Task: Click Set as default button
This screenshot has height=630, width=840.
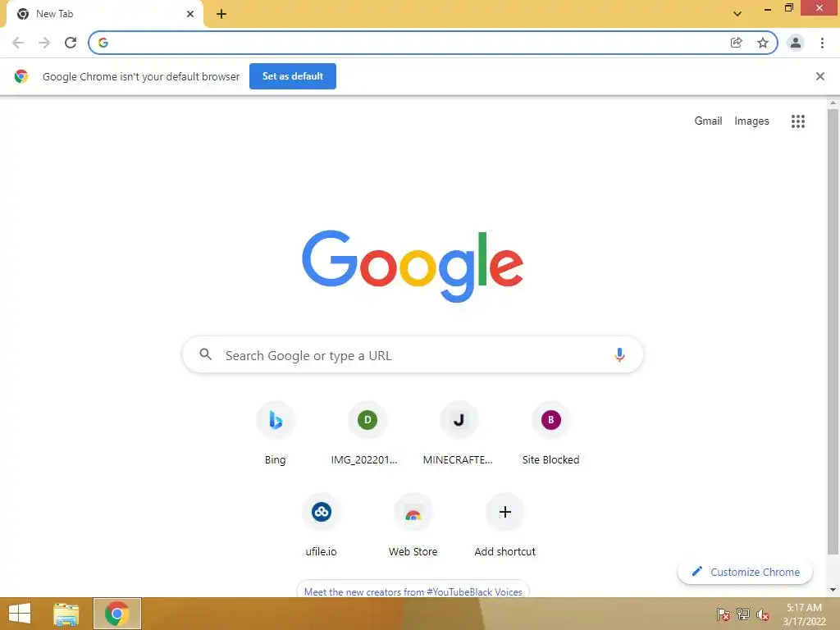Action: [293, 76]
